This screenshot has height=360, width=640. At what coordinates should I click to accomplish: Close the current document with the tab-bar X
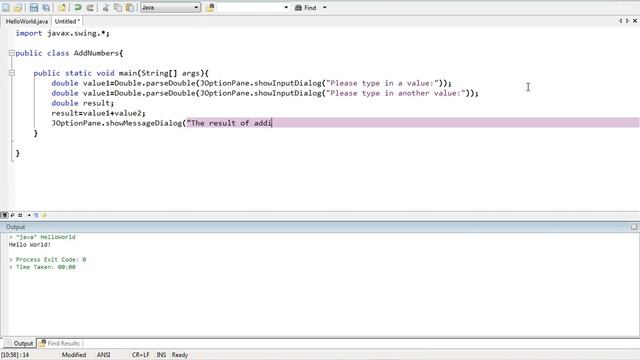635,21
